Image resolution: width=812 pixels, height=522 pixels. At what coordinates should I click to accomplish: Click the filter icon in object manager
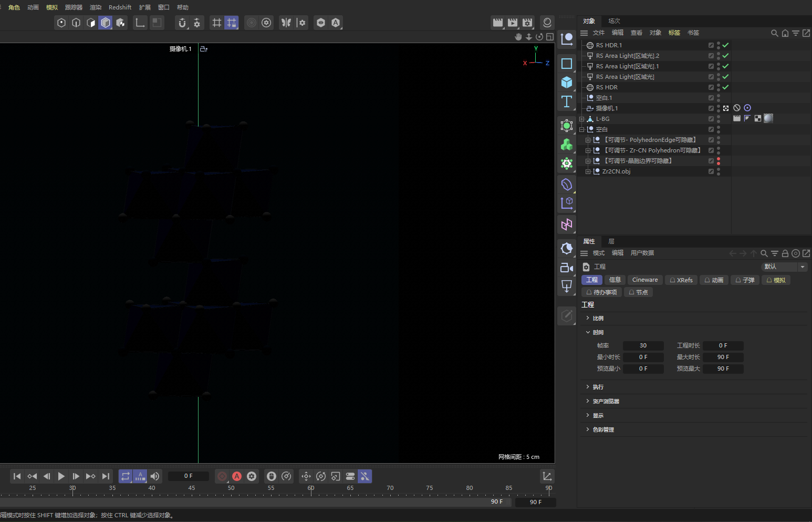tap(796, 33)
